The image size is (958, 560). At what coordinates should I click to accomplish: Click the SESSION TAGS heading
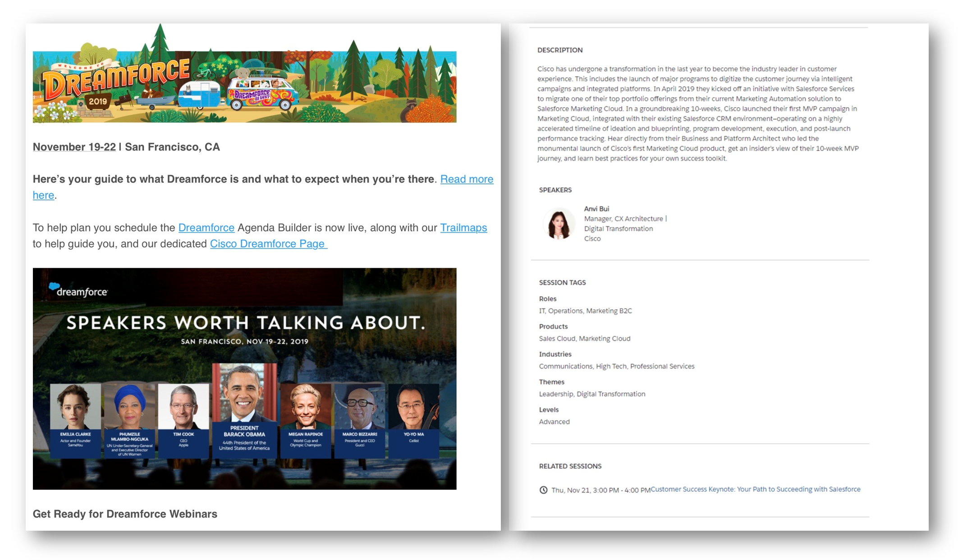tap(563, 282)
